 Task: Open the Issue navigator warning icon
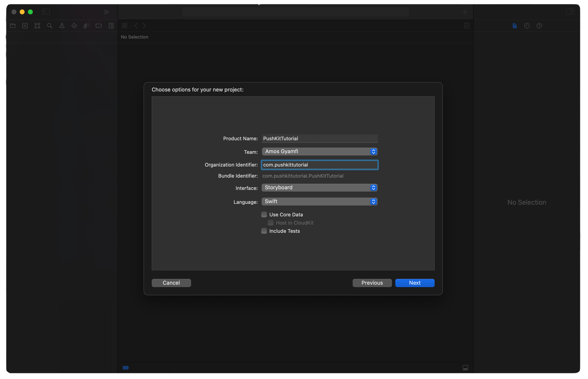coord(62,26)
